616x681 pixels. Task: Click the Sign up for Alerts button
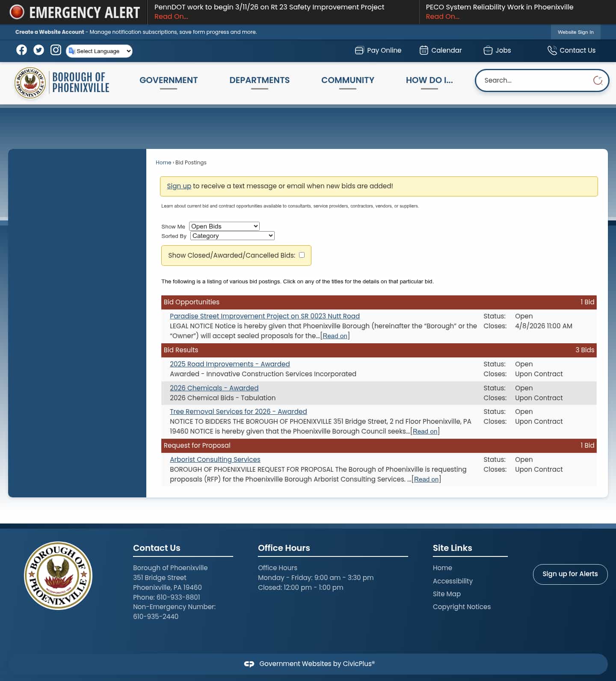pos(570,574)
